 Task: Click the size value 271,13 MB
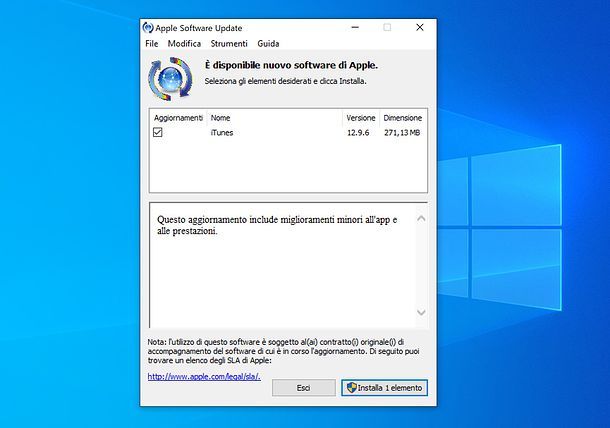[x=402, y=133]
